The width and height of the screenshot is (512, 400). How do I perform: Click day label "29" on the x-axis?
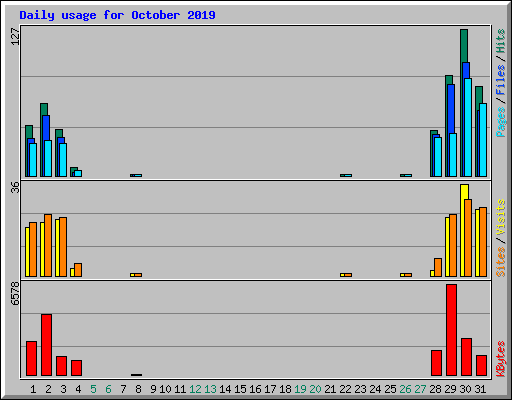[450, 389]
